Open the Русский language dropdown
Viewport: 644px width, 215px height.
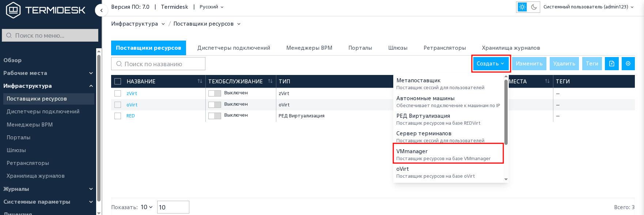tap(212, 7)
